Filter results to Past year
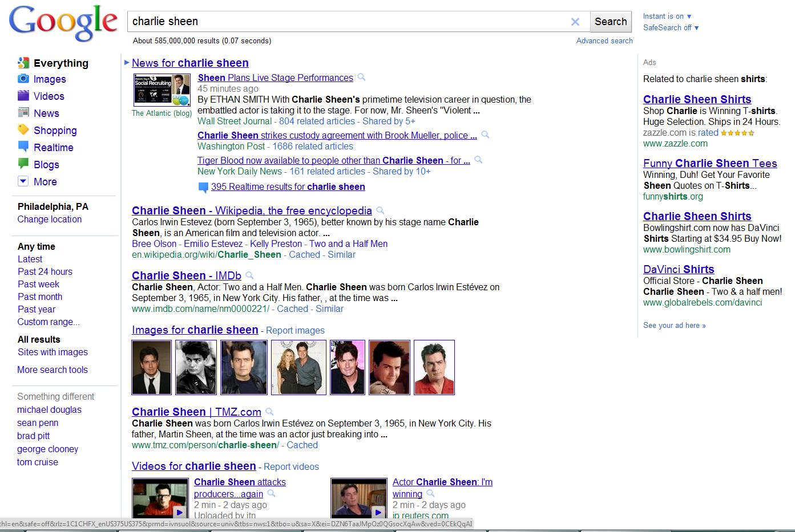This screenshot has height=532, width=795. pyautogui.click(x=37, y=309)
